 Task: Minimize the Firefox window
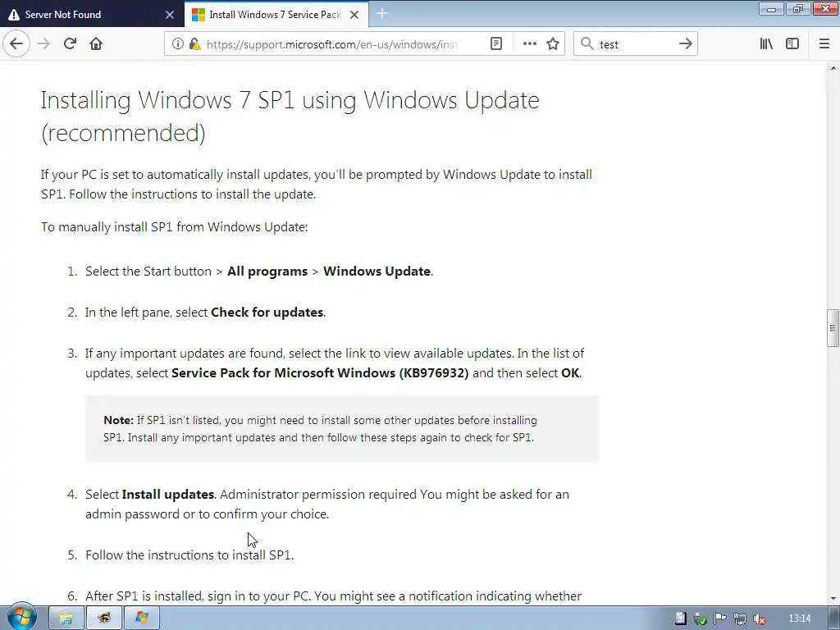point(771,9)
